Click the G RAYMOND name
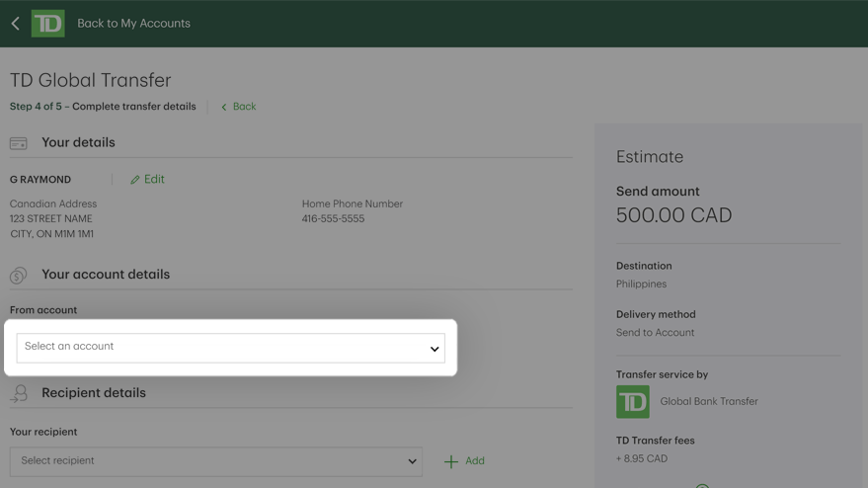This screenshot has width=868, height=488. click(x=40, y=180)
